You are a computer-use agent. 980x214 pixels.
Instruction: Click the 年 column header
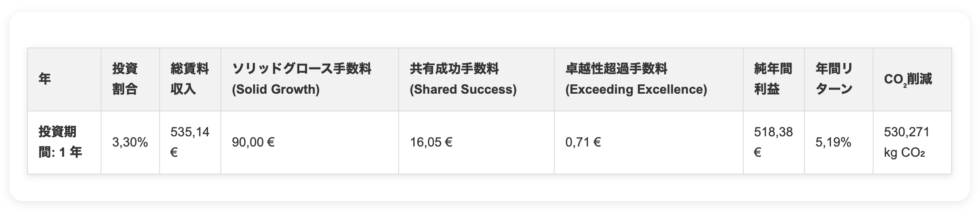pyautogui.click(x=45, y=79)
